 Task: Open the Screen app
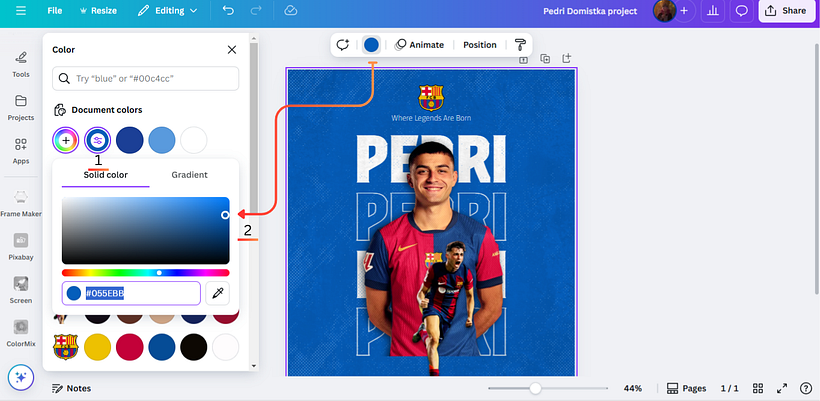pyautogui.click(x=21, y=290)
